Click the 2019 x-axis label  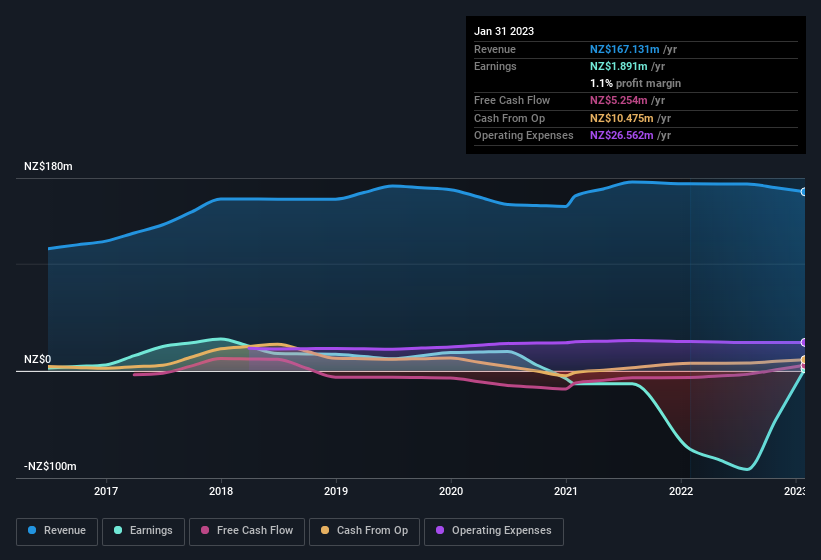click(x=336, y=491)
